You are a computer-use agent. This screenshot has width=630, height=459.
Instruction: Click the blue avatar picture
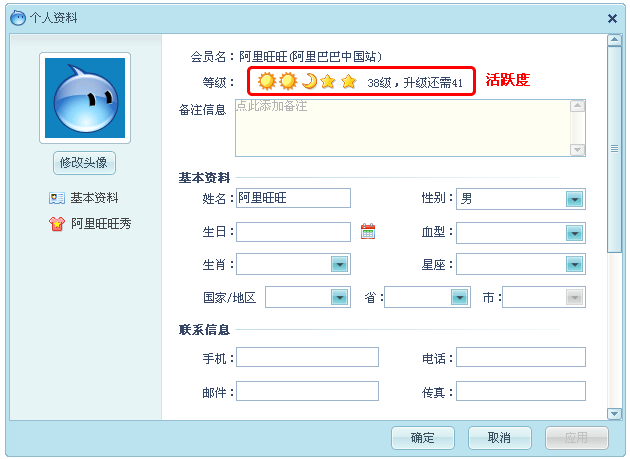pos(85,98)
